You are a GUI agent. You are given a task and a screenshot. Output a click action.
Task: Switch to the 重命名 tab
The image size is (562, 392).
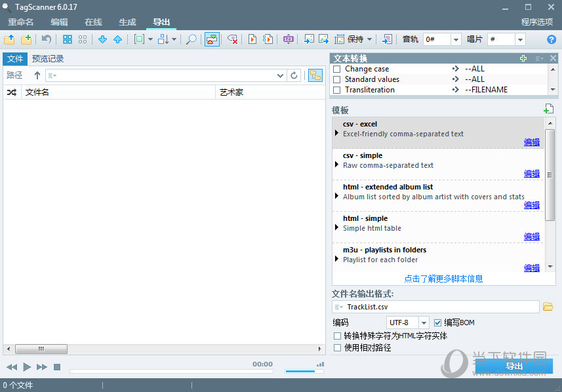click(21, 22)
